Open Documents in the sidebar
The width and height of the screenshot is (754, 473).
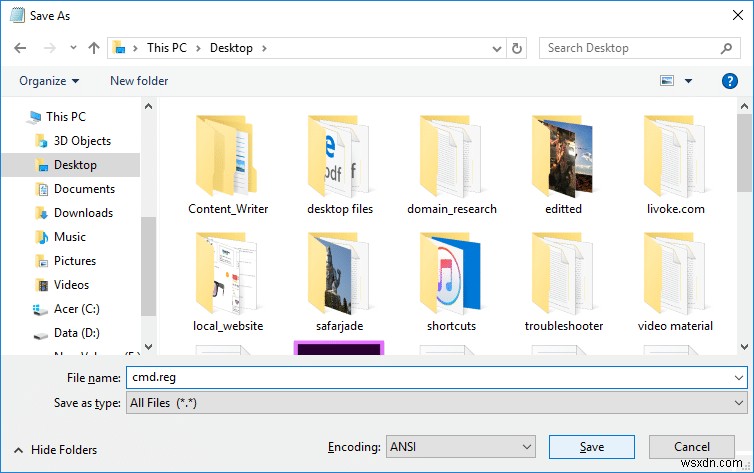pos(84,189)
